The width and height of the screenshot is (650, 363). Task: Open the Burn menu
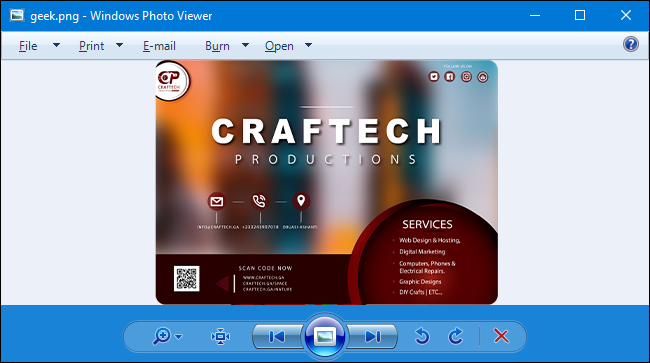[217, 46]
